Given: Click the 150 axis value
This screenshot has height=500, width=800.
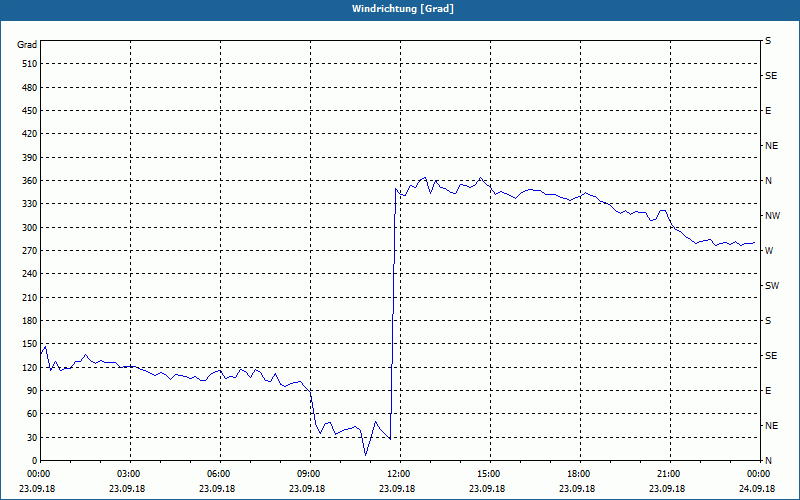Looking at the screenshot, I should pos(29,344).
